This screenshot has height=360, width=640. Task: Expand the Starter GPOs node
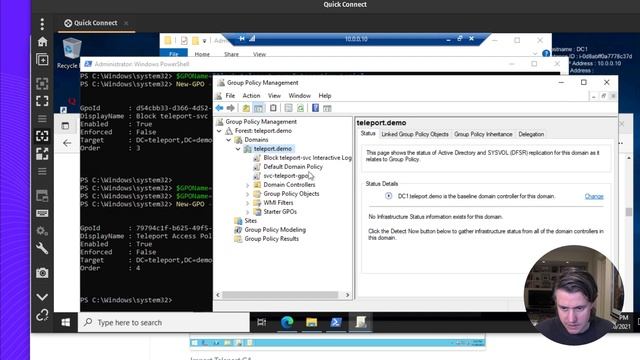247,212
